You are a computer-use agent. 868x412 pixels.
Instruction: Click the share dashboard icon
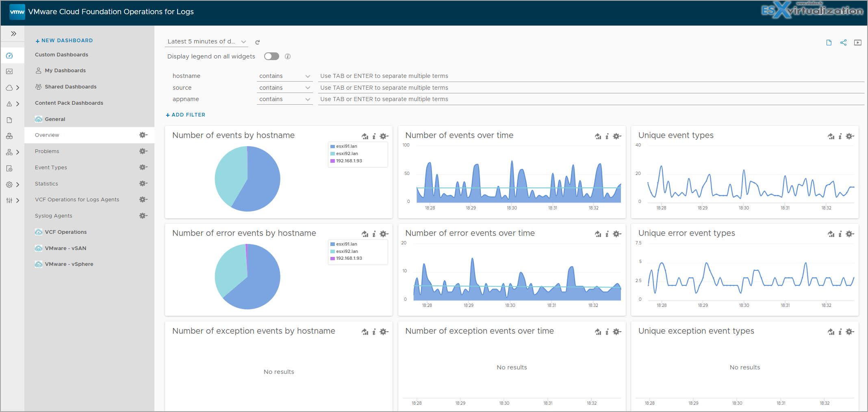point(843,43)
